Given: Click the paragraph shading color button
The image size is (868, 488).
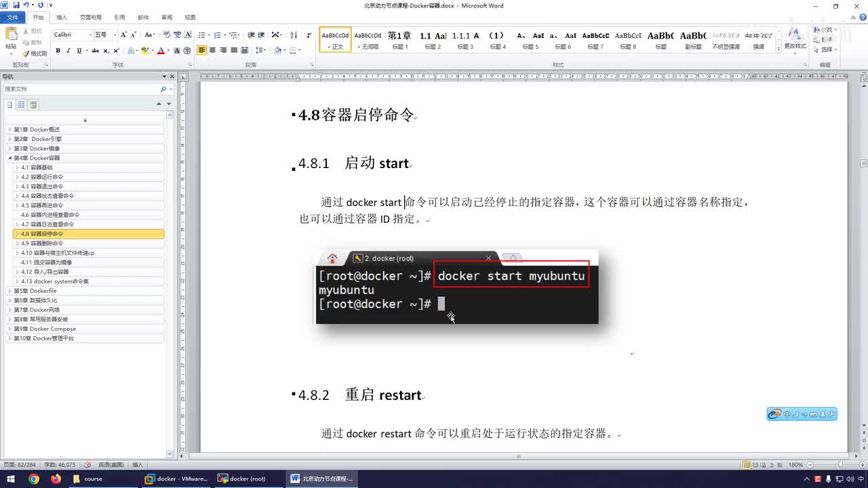Looking at the screenshot, I should (x=278, y=51).
